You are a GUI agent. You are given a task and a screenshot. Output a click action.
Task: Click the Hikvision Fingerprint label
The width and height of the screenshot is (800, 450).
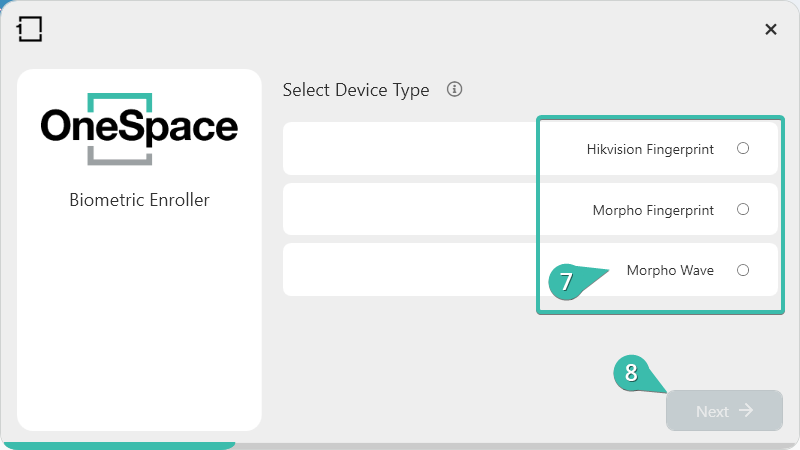[650, 149]
